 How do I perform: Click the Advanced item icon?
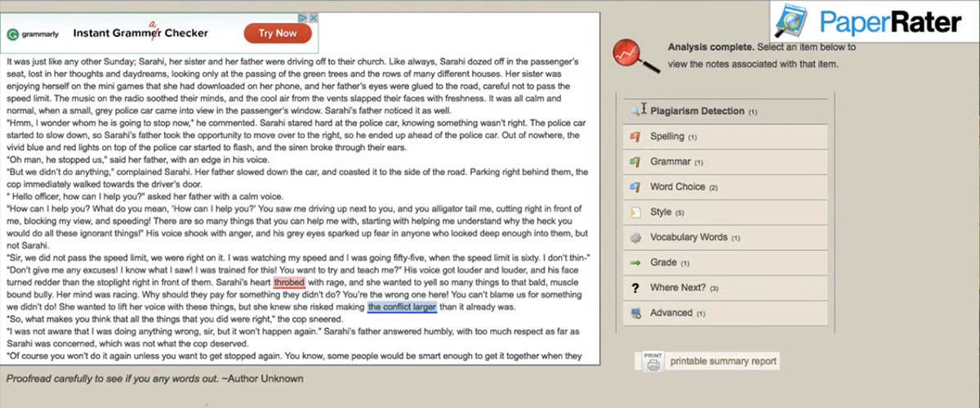click(635, 313)
